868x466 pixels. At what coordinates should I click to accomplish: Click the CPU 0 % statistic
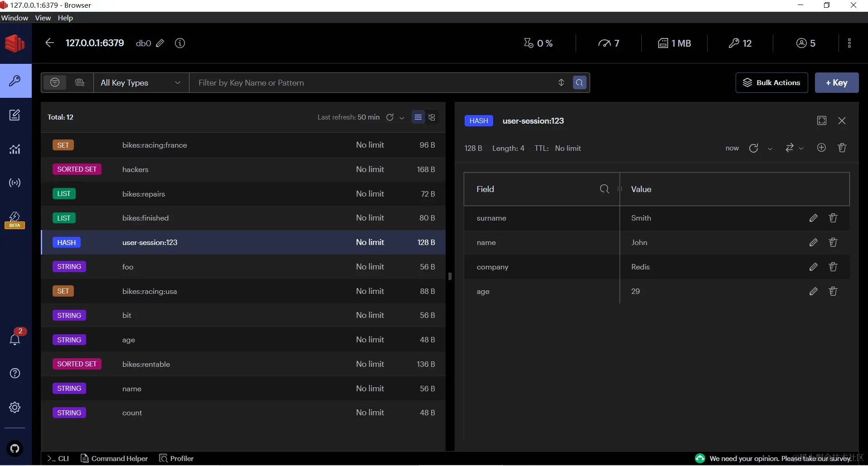tap(538, 43)
